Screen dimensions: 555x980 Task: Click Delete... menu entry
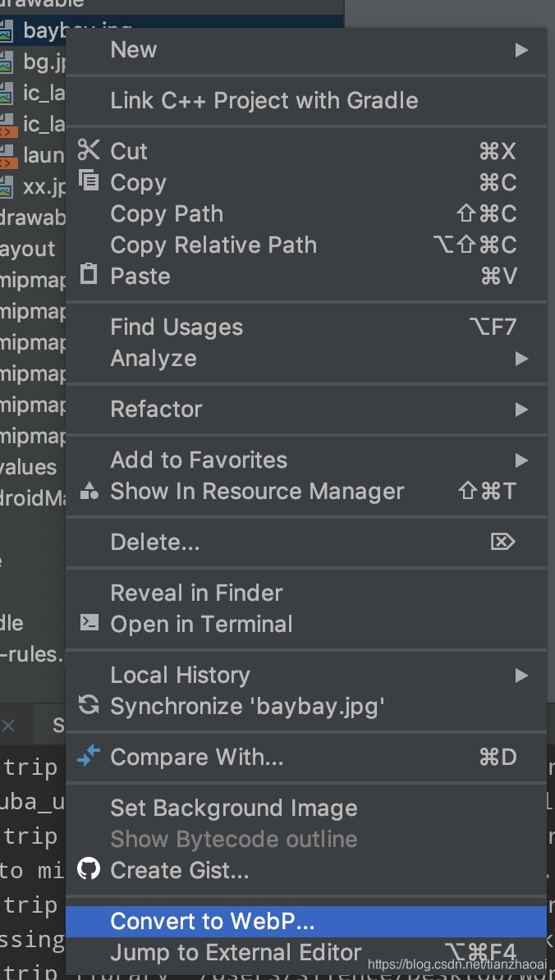[x=155, y=542]
